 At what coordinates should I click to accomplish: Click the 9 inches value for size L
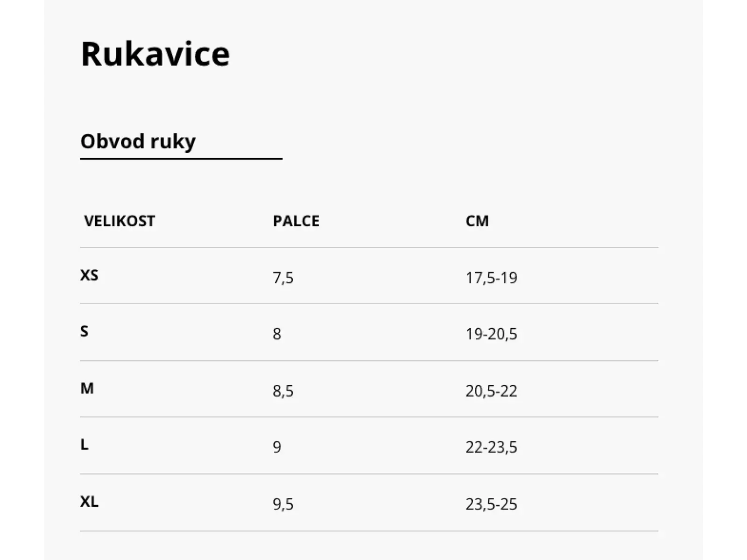tap(277, 447)
